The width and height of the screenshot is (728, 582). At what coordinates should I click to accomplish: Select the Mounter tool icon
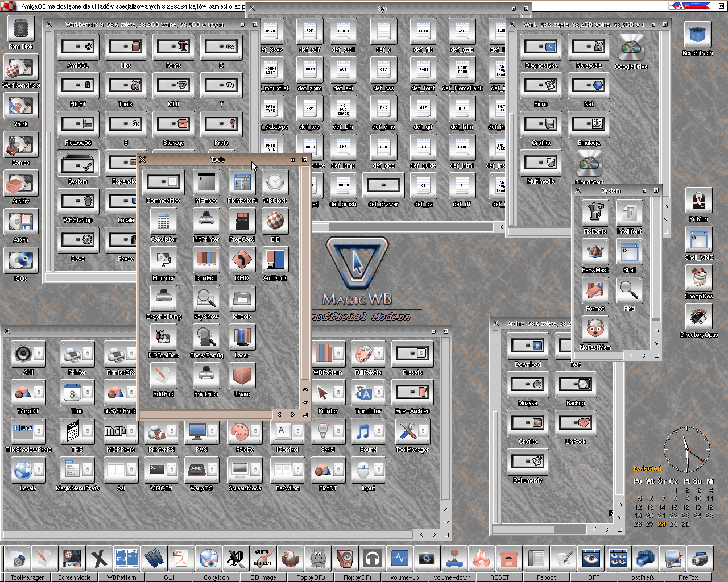coord(163,260)
